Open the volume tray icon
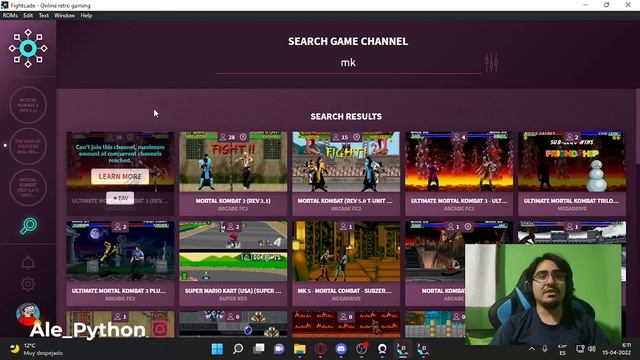This screenshot has height=360, width=640. coord(591,349)
